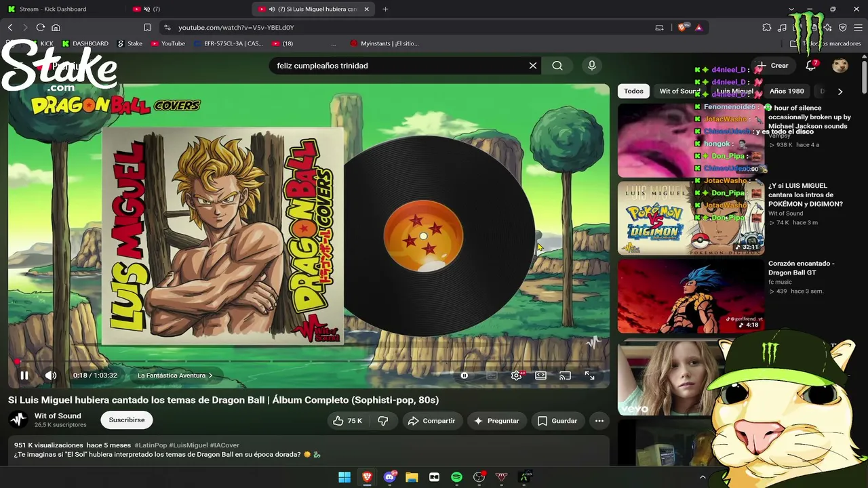Click the youtube.com address bar
Screen dimensions: 868x488
coord(407,28)
